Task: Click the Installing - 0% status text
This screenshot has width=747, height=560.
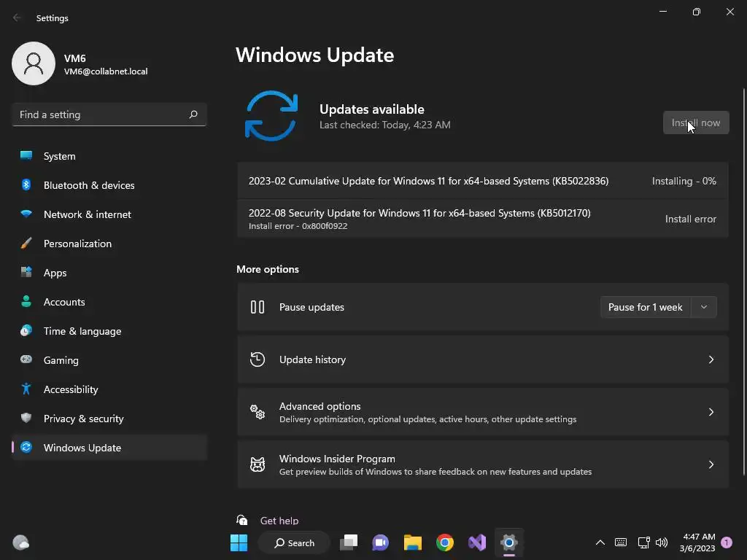Action: (x=684, y=181)
